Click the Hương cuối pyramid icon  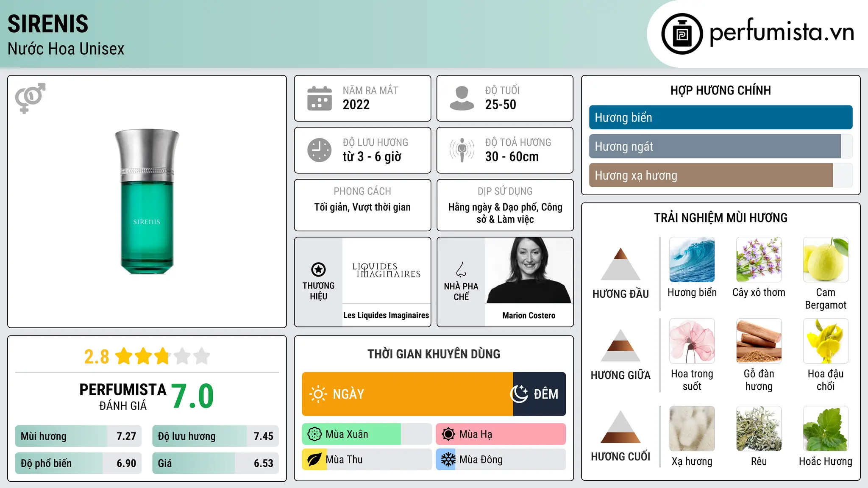[x=620, y=427]
